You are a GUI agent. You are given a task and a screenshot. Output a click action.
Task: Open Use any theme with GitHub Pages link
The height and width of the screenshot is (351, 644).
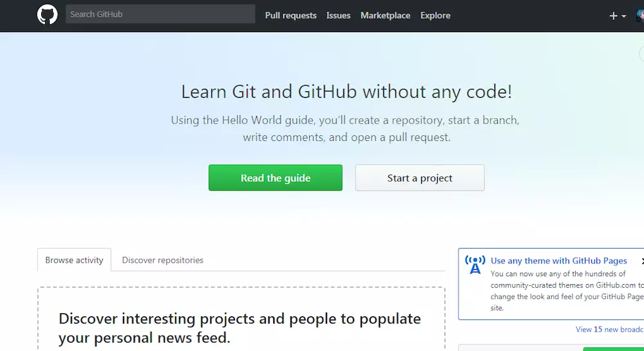pyautogui.click(x=558, y=261)
